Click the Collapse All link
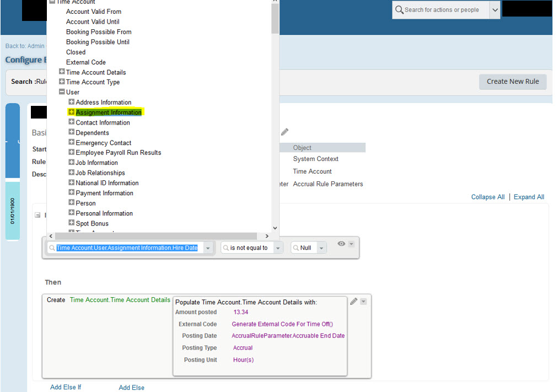This screenshot has width=558, height=392. tap(488, 197)
